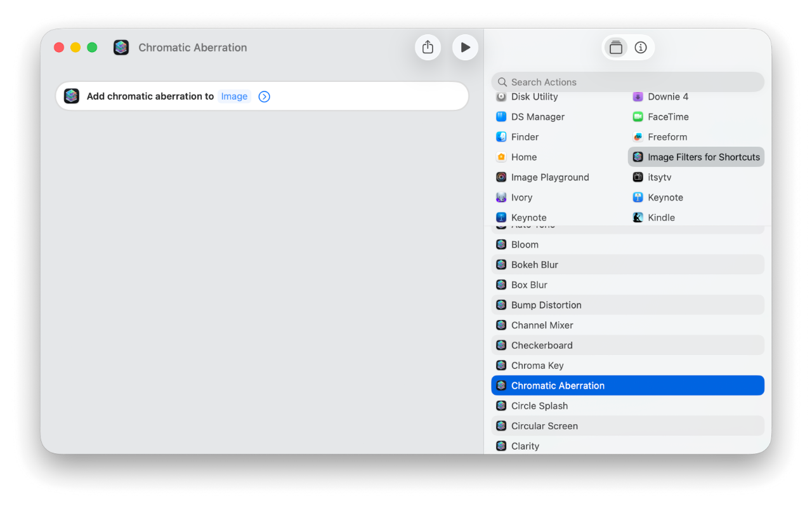The width and height of the screenshot is (812, 508).
Task: Click the action icon in the editor row
Action: [x=72, y=97]
